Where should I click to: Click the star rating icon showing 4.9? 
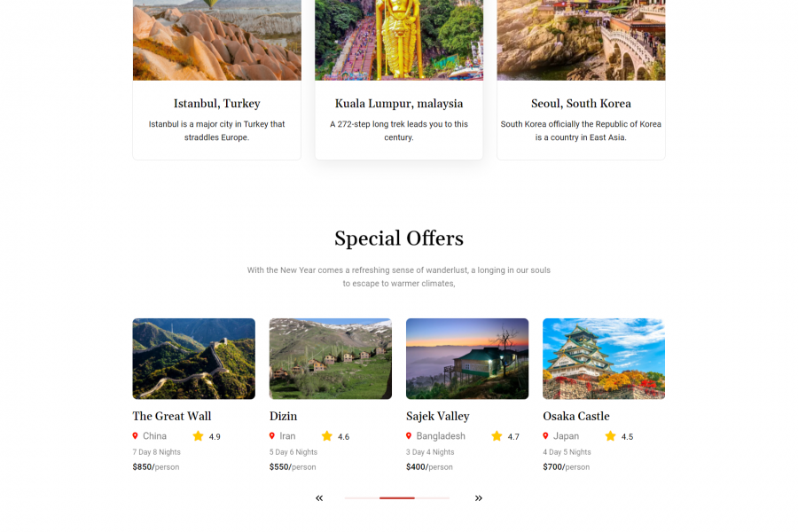point(198,435)
